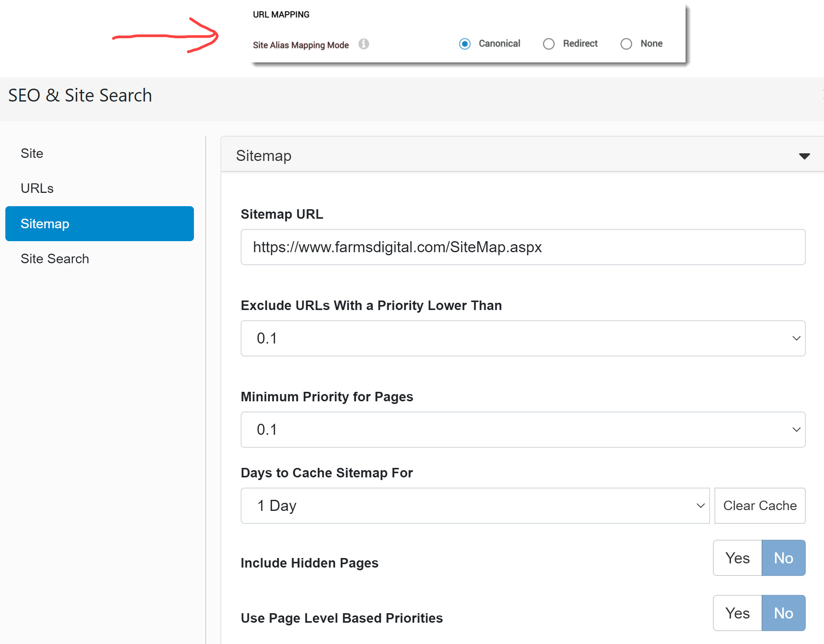Open Minimum Priority for Pages dropdown
The width and height of the screenshot is (824, 644).
[x=523, y=429]
